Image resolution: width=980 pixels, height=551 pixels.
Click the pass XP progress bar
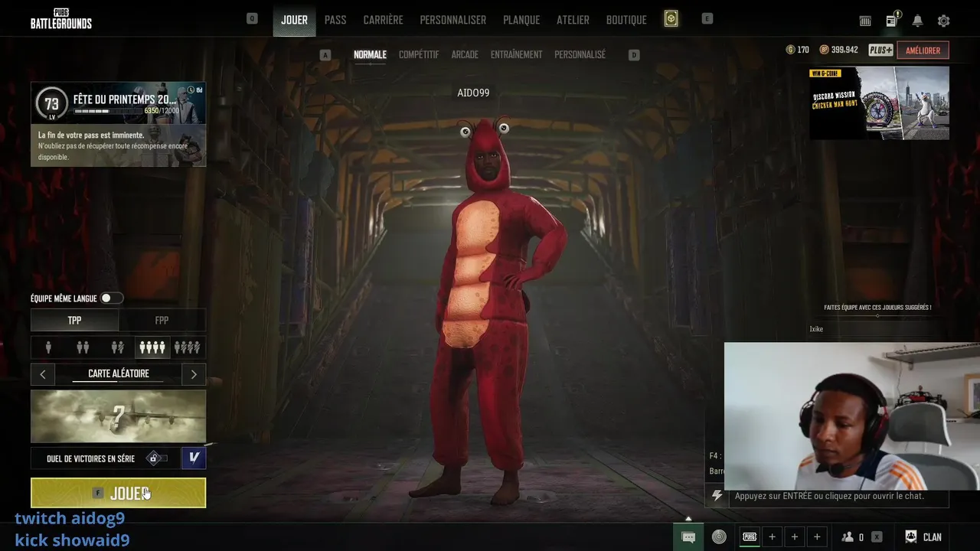pyautogui.click(x=108, y=112)
